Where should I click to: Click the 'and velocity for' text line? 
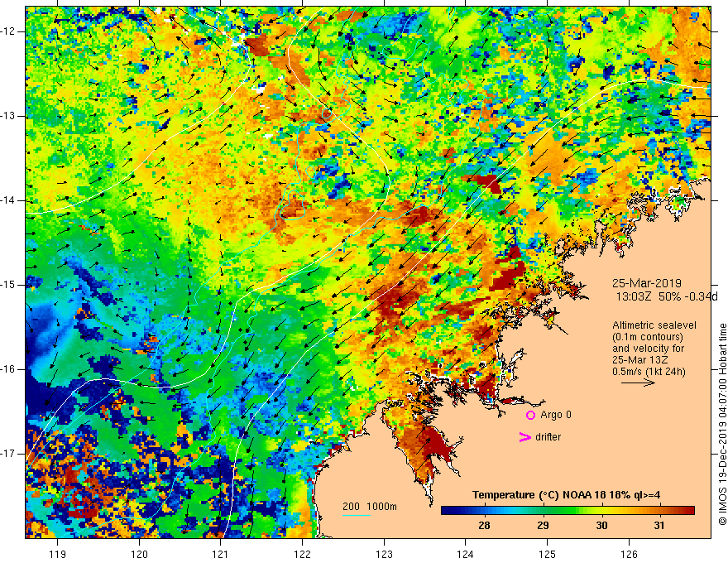[648, 348]
